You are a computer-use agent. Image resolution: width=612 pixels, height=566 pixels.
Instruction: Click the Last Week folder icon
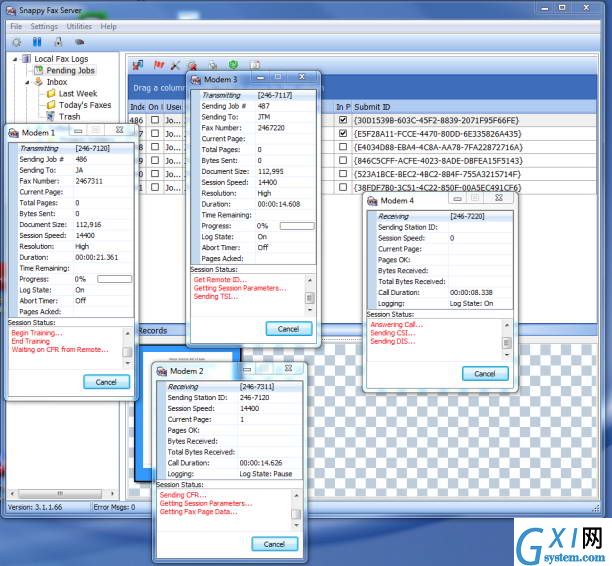click(51, 94)
